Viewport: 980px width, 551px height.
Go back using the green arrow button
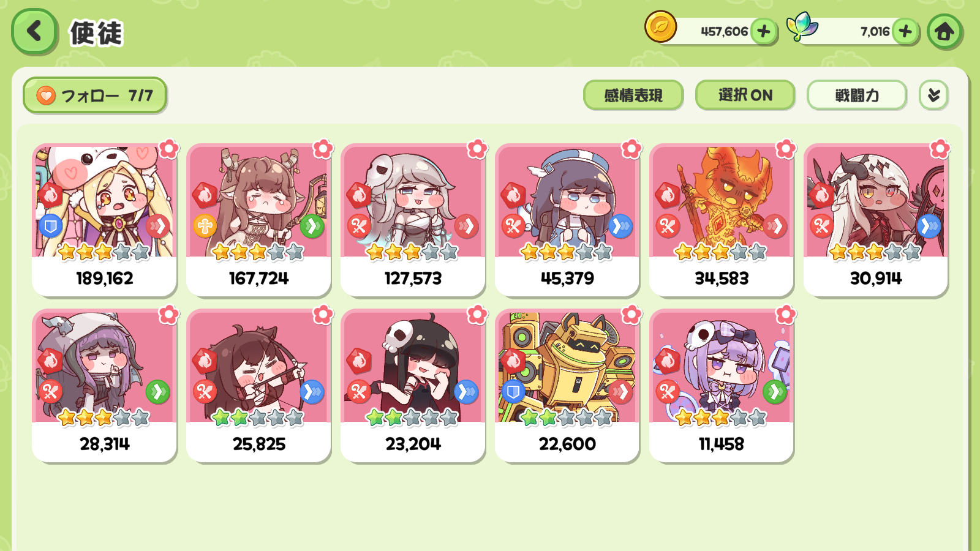34,31
